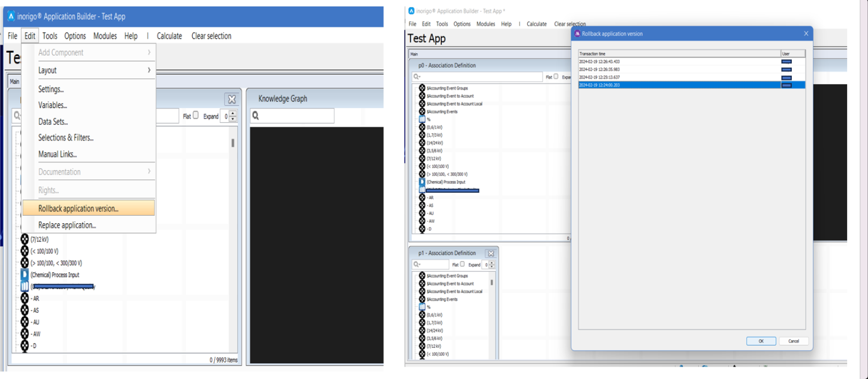Click the vertical scrollbar in p1 panel

(x=492, y=282)
